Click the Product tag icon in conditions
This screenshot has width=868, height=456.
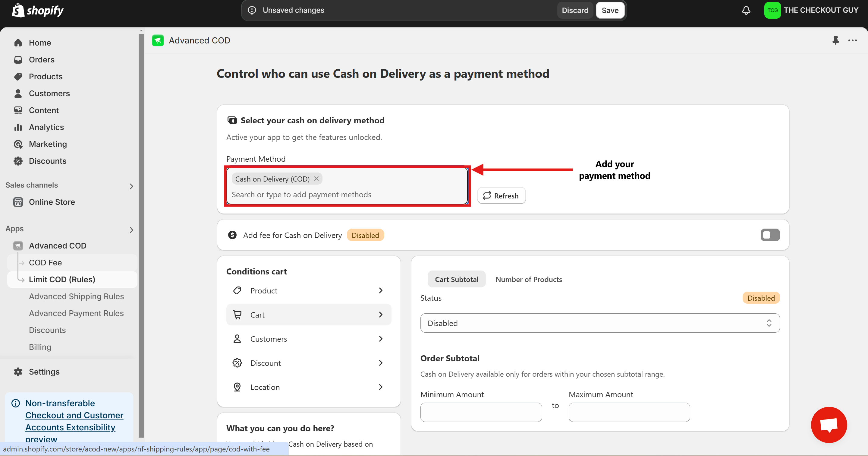(237, 291)
